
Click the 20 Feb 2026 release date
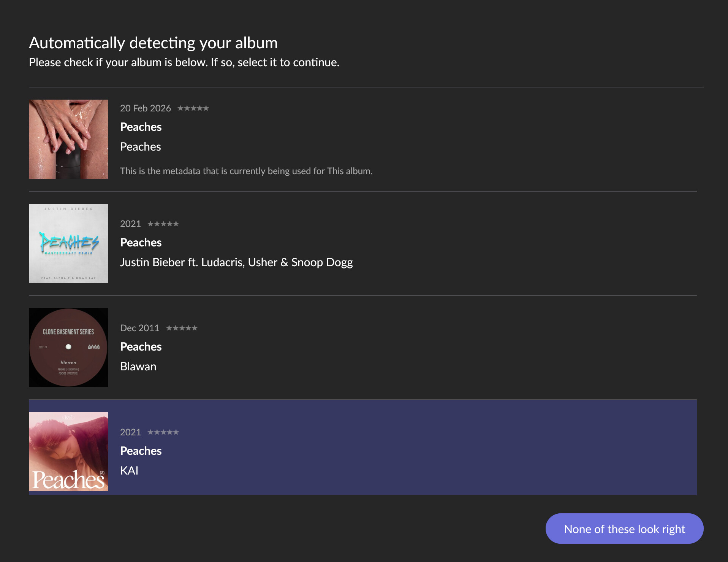(146, 108)
